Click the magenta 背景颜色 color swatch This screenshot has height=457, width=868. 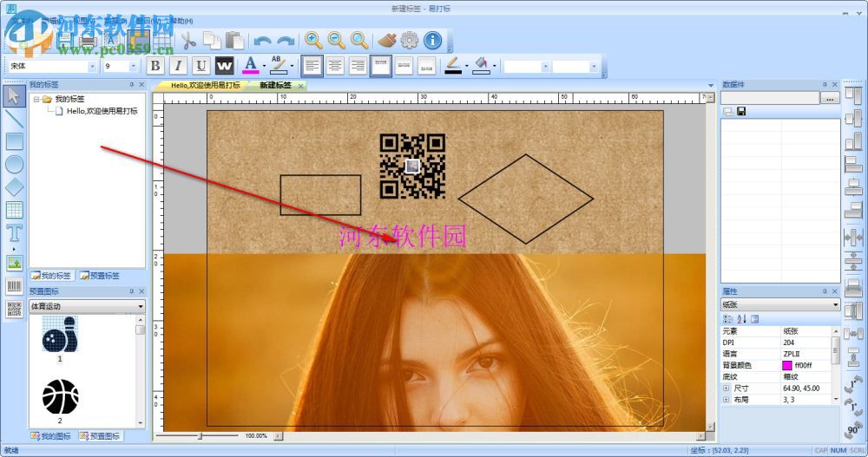coord(786,365)
